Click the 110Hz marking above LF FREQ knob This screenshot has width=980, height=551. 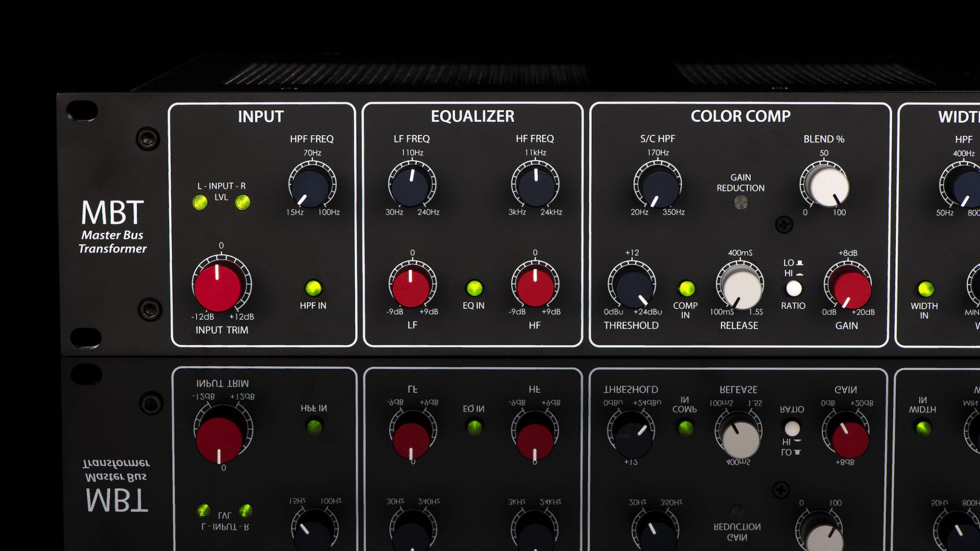coord(412,153)
